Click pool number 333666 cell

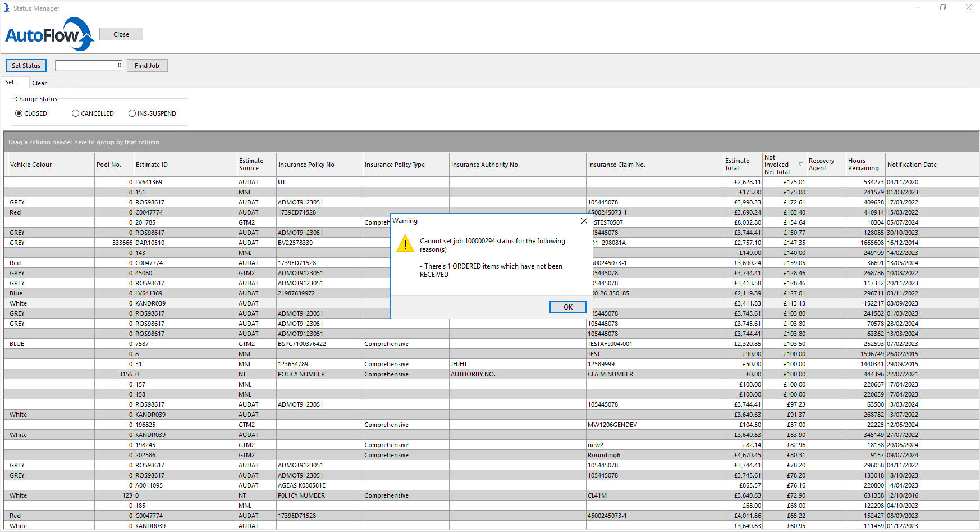(114, 243)
